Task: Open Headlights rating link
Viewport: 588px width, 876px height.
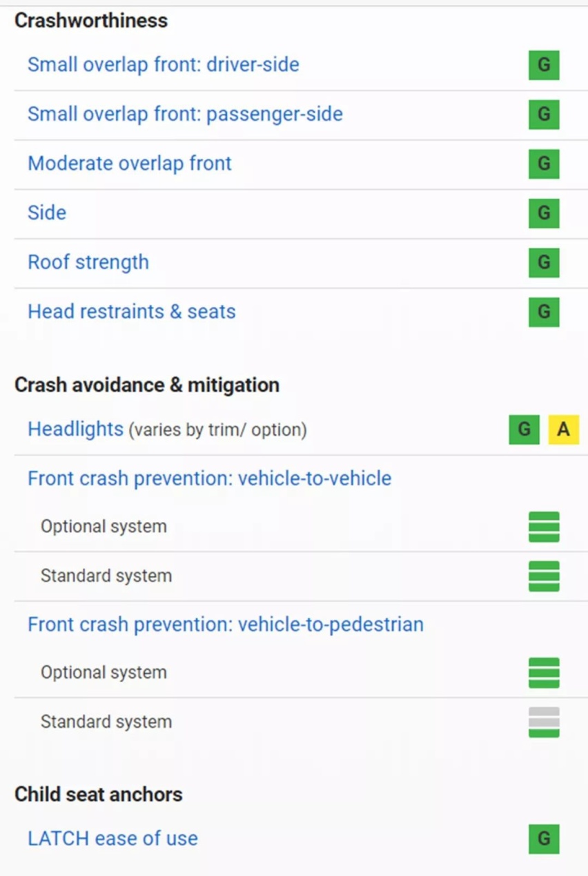Action: pos(75,429)
